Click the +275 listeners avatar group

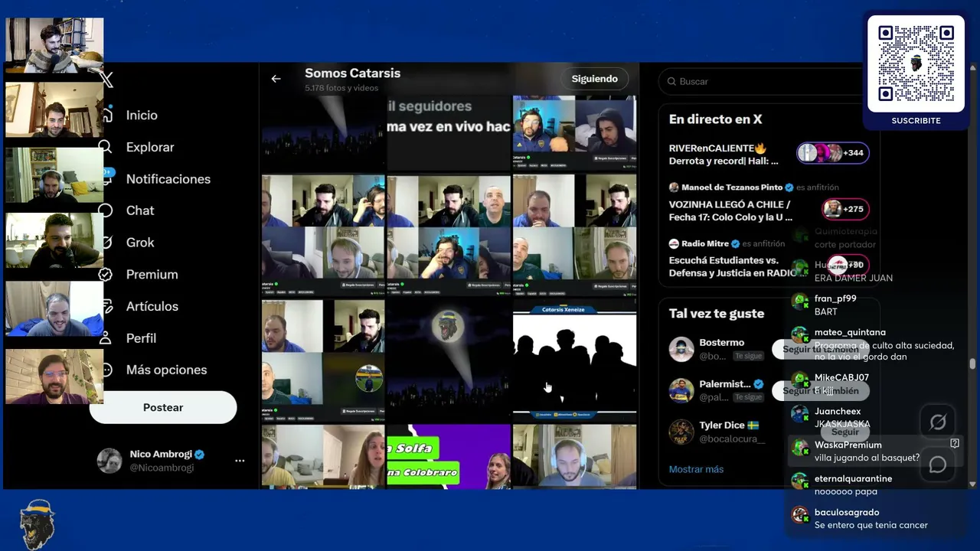tap(845, 209)
